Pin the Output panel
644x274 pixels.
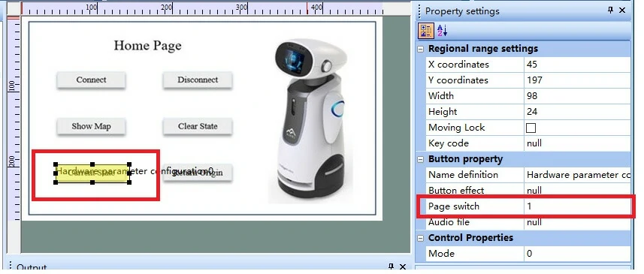point(391,267)
